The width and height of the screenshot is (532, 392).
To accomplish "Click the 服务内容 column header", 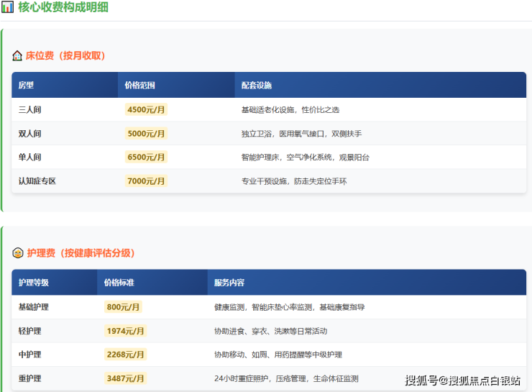I will pyautogui.click(x=229, y=283).
